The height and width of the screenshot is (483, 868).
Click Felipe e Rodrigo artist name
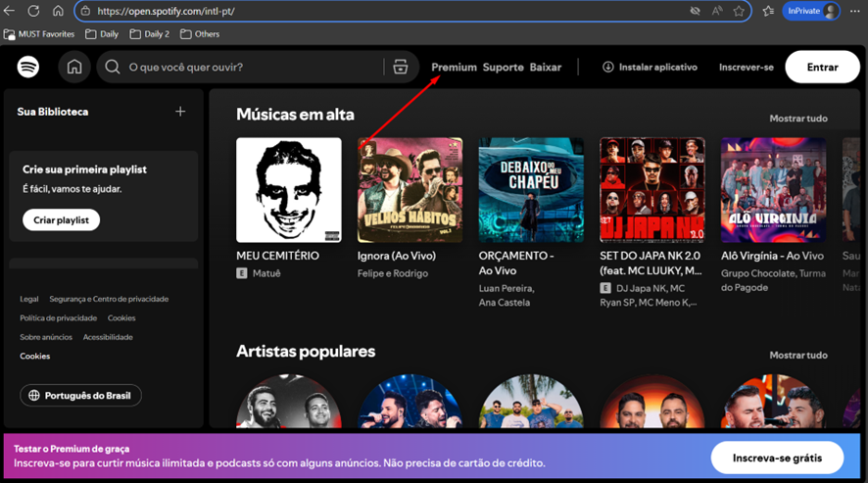tap(393, 273)
